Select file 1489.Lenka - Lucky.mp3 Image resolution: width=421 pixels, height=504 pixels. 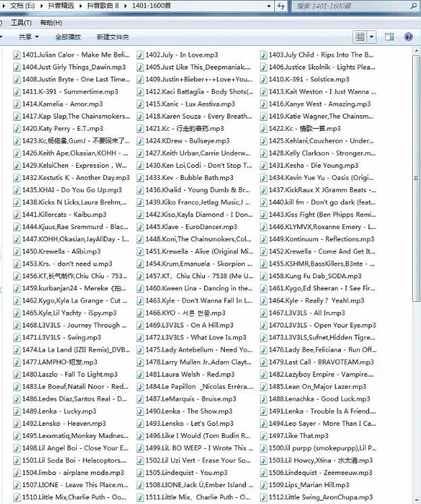click(x=55, y=412)
